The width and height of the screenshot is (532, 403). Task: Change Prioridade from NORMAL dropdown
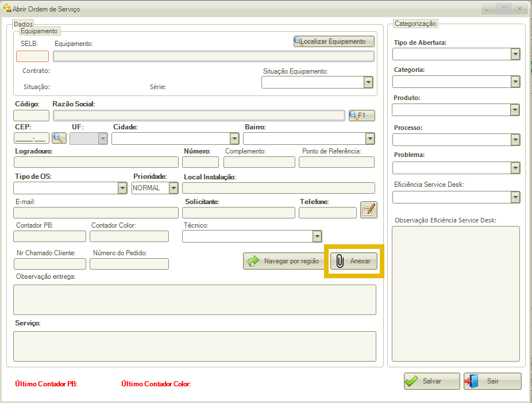[174, 188]
